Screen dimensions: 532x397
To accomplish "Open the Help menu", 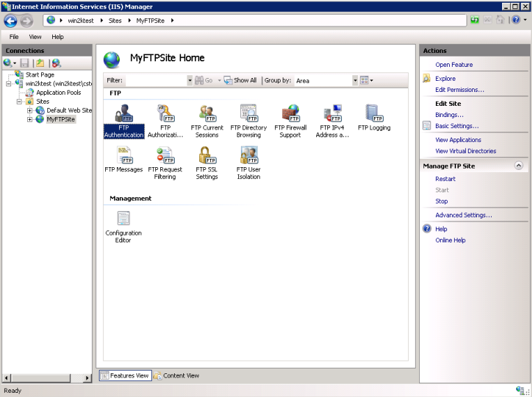I will [57, 37].
